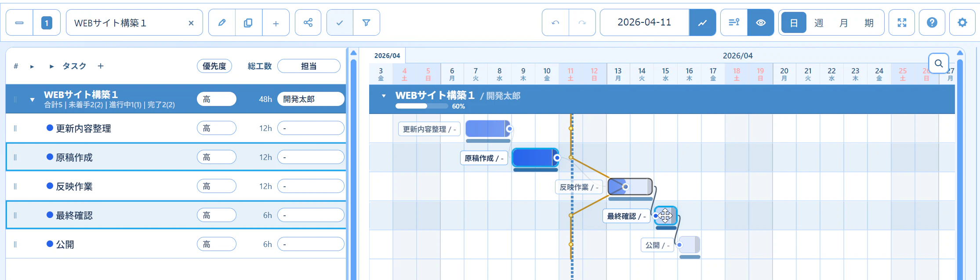980x280 pixels.
Task: Open priority dropdown for 反映作業
Action: click(217, 186)
